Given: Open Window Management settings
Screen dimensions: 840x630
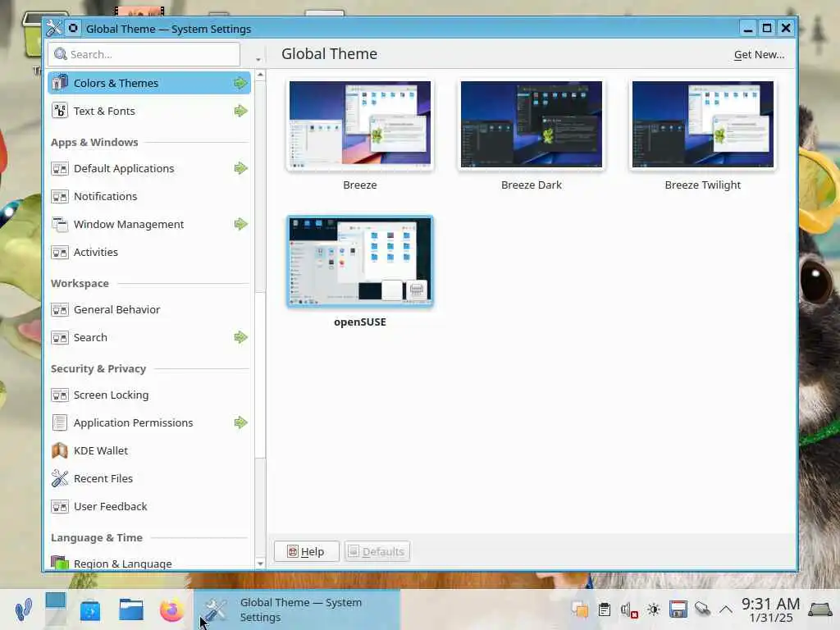Looking at the screenshot, I should point(149,224).
